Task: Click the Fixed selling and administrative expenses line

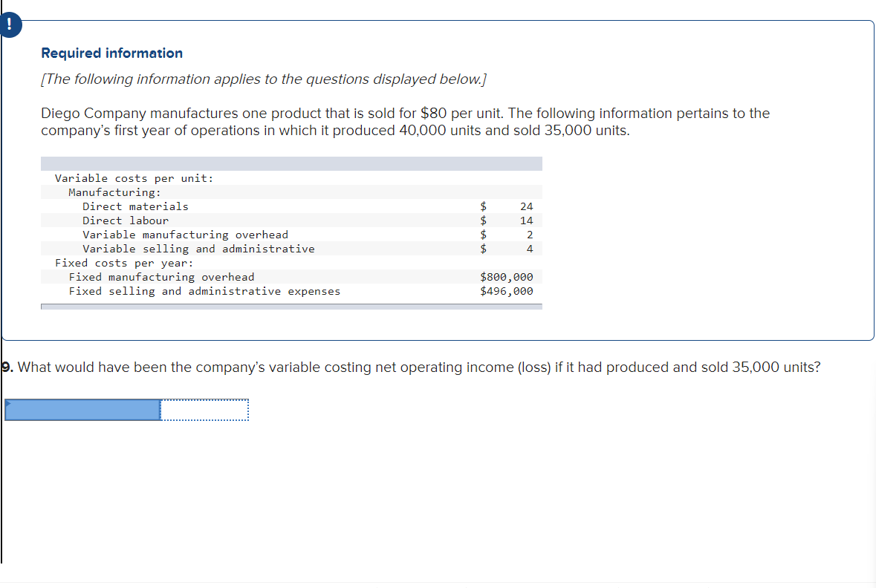Action: click(204, 290)
